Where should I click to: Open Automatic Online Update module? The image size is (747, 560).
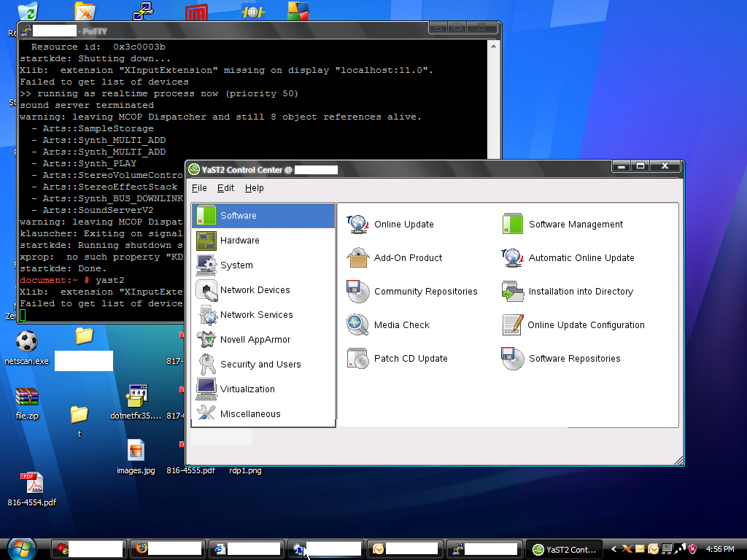(568, 257)
